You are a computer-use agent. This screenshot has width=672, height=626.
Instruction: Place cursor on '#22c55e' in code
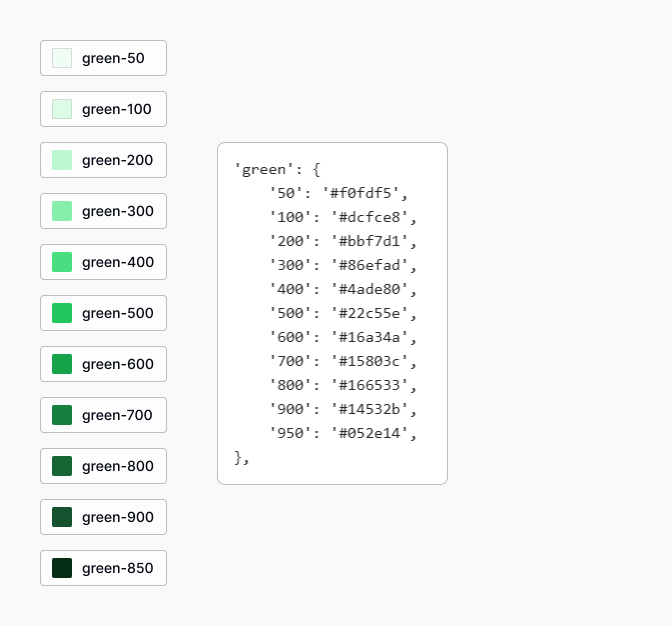coord(372,313)
